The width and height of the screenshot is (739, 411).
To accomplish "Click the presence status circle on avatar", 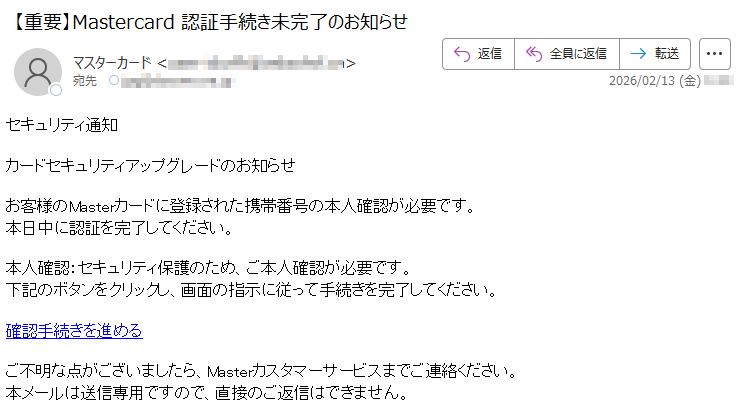I will (56, 90).
